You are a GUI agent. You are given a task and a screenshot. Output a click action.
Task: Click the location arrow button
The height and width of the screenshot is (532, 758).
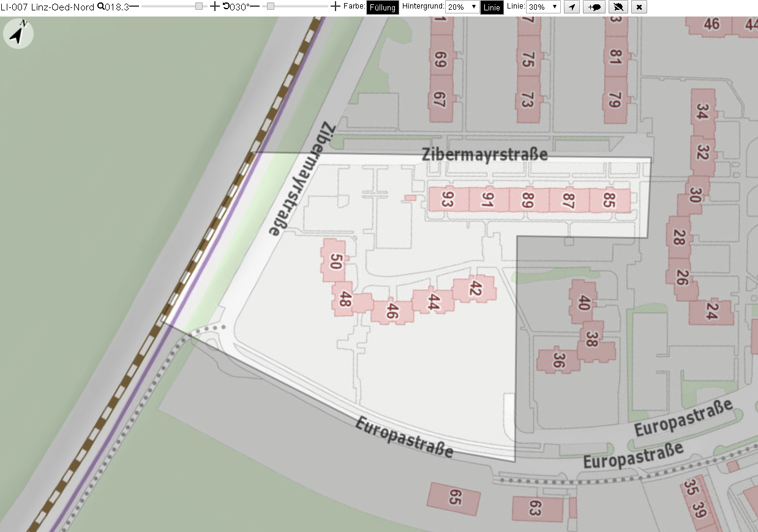(571, 7)
